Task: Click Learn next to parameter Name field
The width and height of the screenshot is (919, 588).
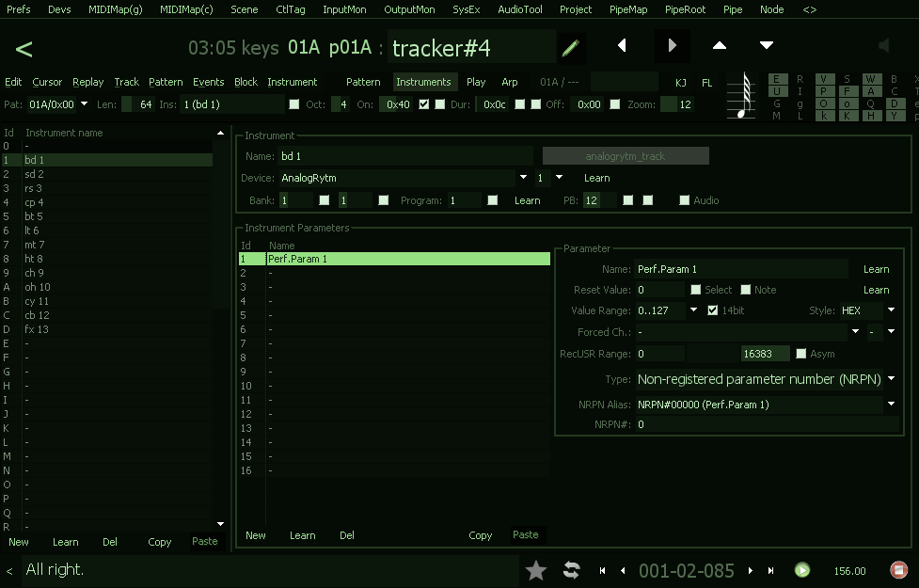Action: [876, 269]
